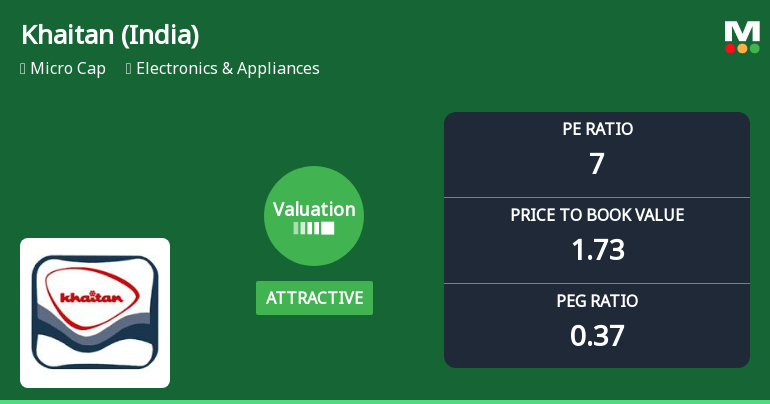
Task: Open the Khaitan company logo image
Action: [95, 312]
